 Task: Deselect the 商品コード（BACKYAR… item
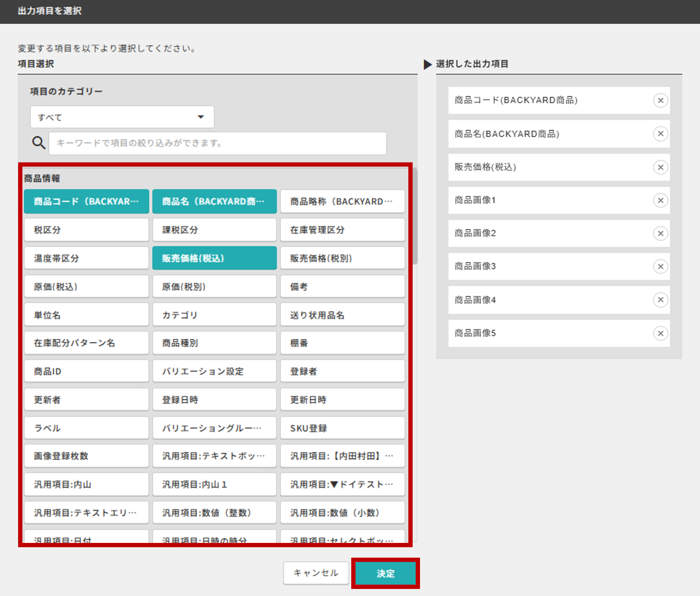point(87,201)
